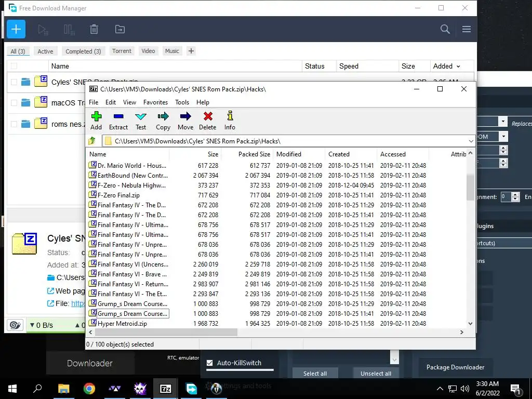Switch to the Active tab
Screen dimensions: 532x399
pyautogui.click(x=46, y=51)
